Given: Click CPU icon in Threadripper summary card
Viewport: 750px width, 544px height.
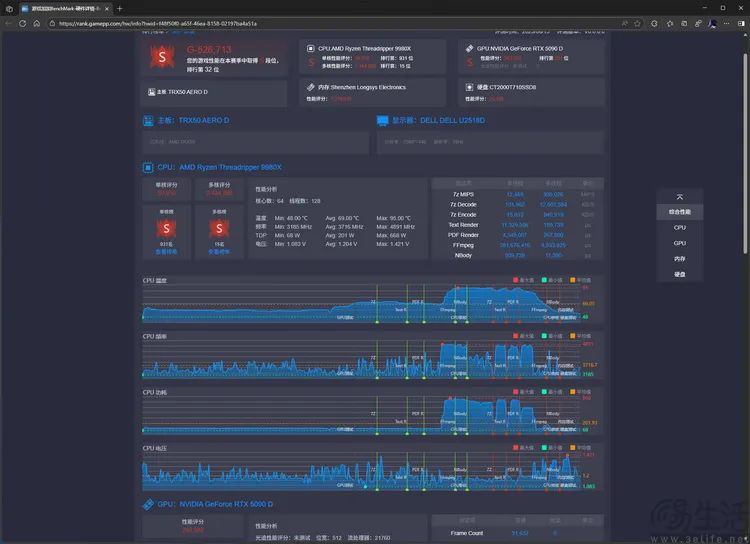Looking at the screenshot, I should click(x=310, y=48).
